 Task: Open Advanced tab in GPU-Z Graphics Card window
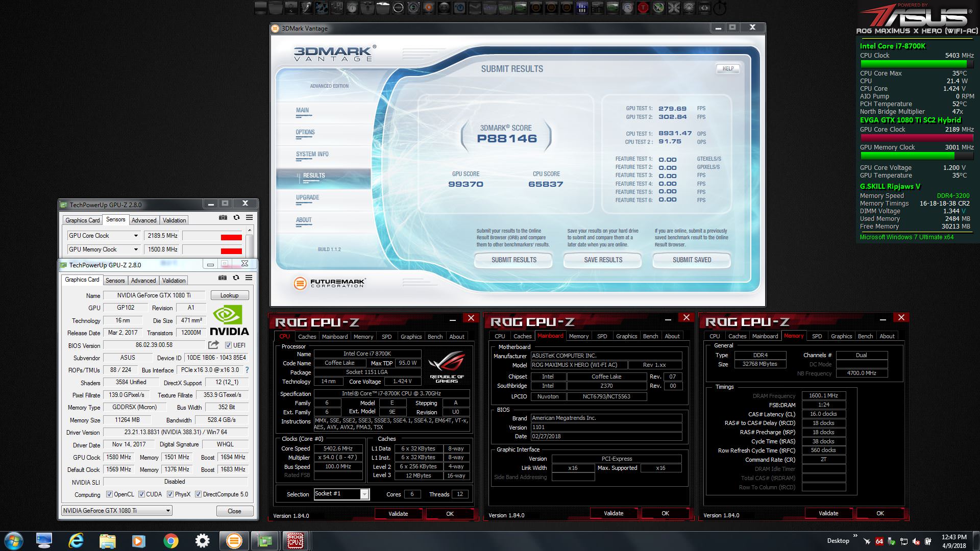(143, 281)
